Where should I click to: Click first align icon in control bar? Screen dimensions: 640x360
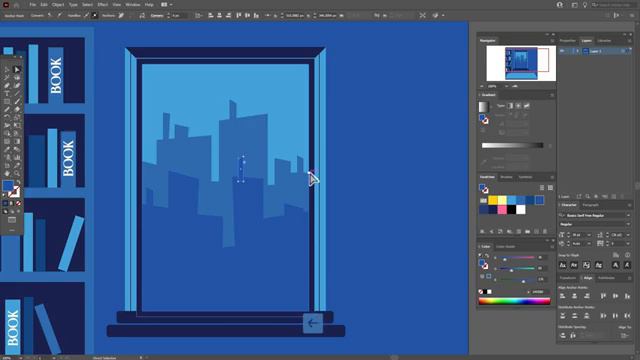pos(211,16)
